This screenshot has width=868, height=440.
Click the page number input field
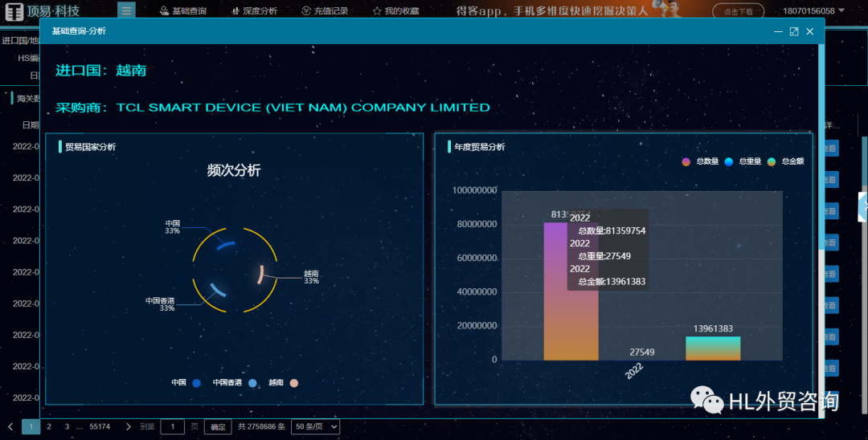pyautogui.click(x=172, y=426)
